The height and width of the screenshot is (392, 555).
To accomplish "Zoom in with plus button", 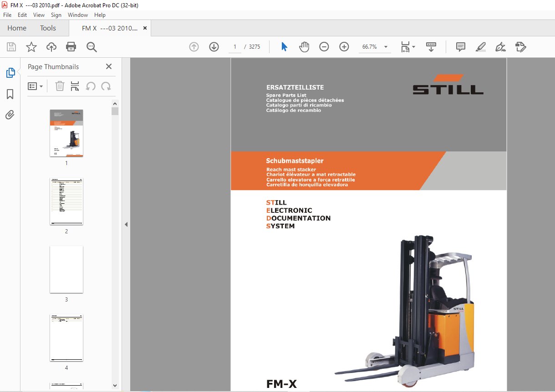I will click(x=344, y=47).
